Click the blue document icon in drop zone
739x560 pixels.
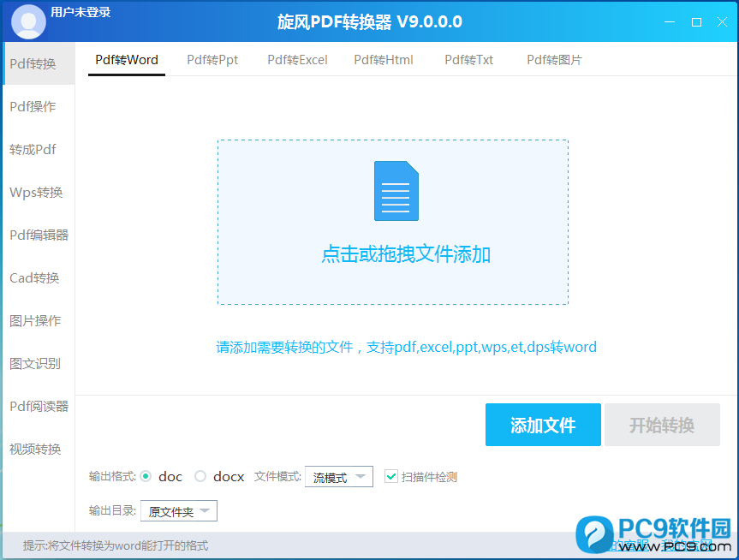pos(396,191)
